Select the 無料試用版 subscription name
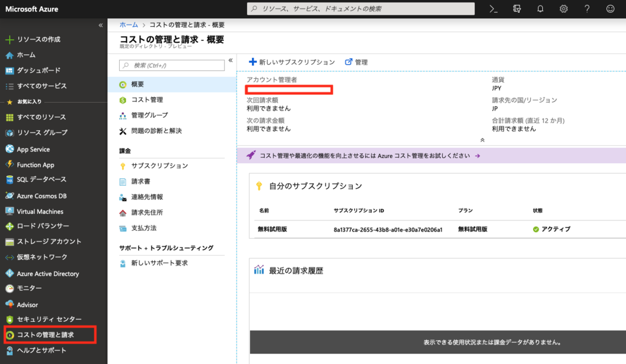The height and width of the screenshot is (364, 626). pyautogui.click(x=272, y=229)
